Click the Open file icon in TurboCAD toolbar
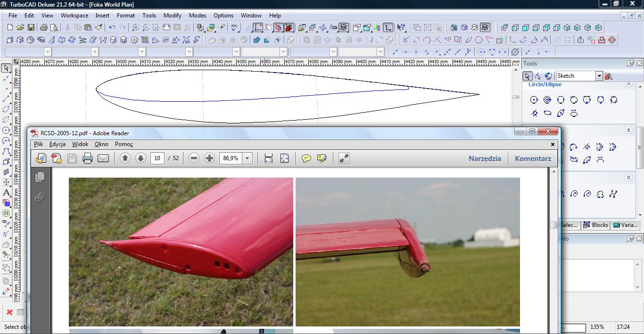Screen dimensions: 644x334 tap(20, 28)
